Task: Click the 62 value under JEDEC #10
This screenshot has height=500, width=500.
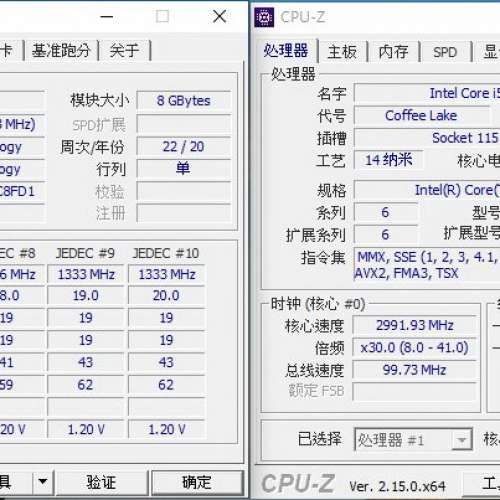Action: coord(166,385)
